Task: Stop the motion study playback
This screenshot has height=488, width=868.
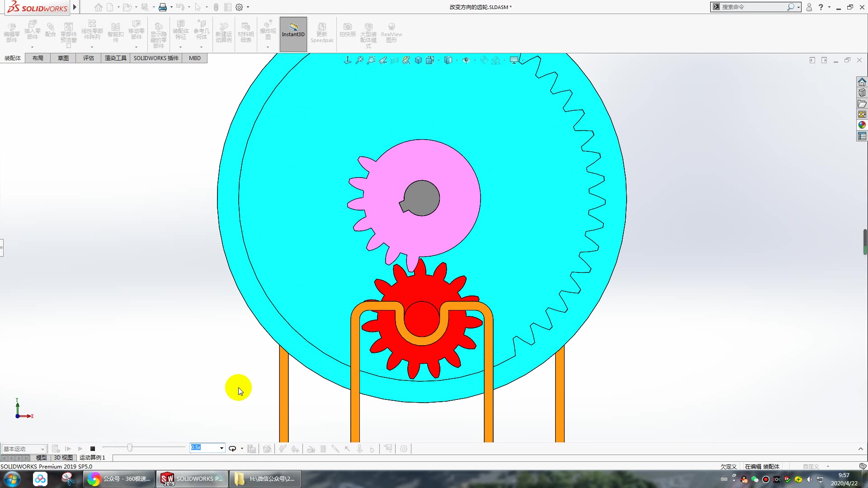Action: click(93, 449)
